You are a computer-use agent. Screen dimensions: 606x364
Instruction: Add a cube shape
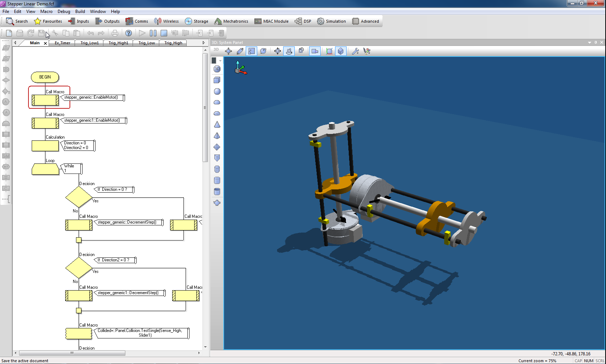pyautogui.click(x=217, y=80)
